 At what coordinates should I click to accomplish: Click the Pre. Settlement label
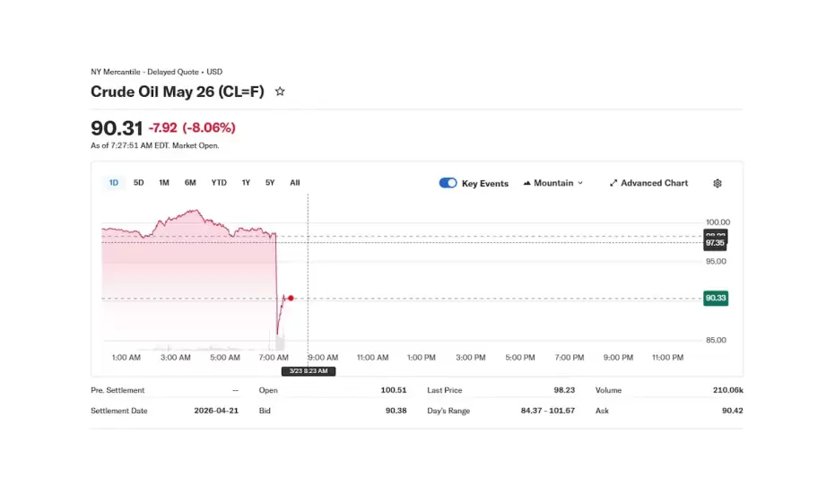click(117, 390)
